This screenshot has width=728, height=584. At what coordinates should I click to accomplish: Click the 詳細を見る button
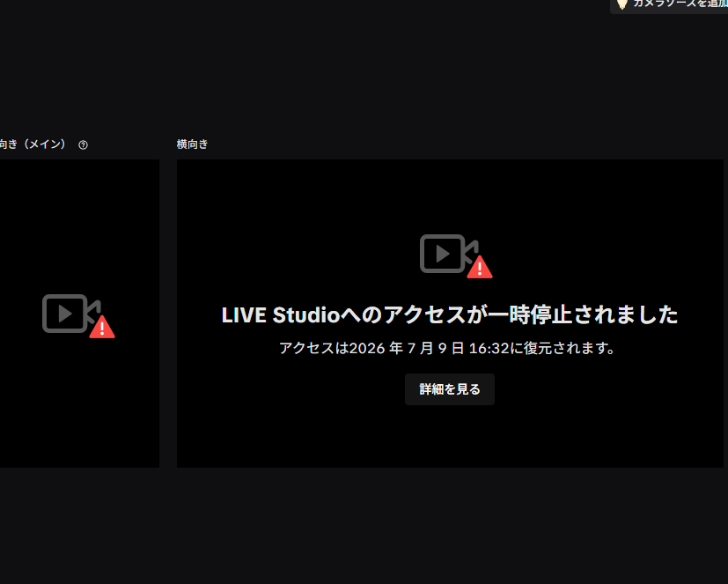(x=450, y=389)
